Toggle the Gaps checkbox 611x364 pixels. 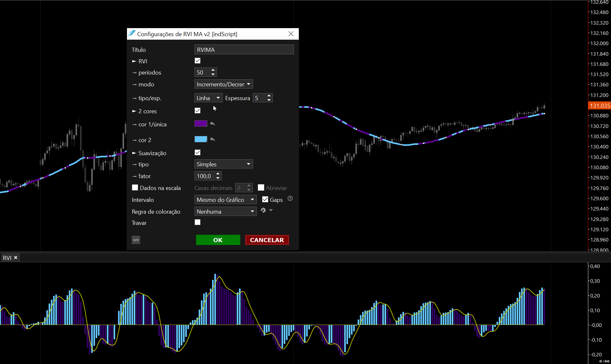265,200
